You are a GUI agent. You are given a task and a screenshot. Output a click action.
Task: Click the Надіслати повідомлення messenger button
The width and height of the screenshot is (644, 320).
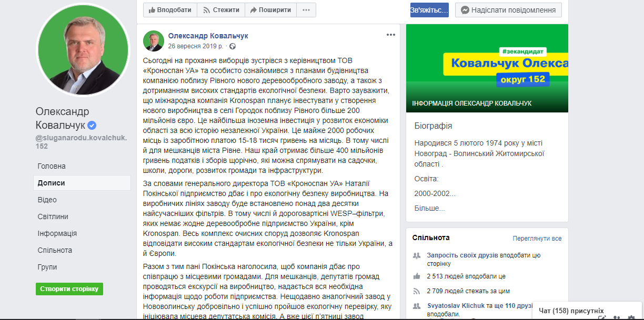(x=508, y=10)
